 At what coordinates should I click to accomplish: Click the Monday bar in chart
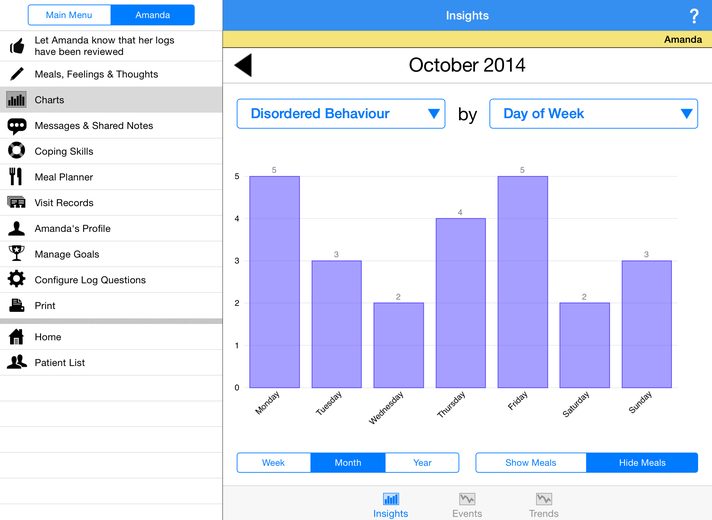pyautogui.click(x=274, y=282)
